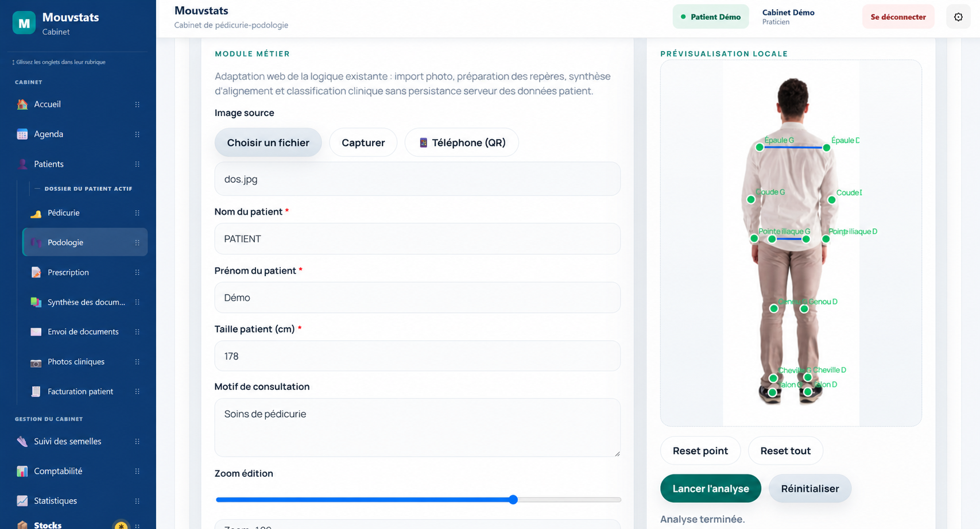The height and width of the screenshot is (529, 980).
Task: Click the Podologie footprints icon
Action: pyautogui.click(x=36, y=242)
